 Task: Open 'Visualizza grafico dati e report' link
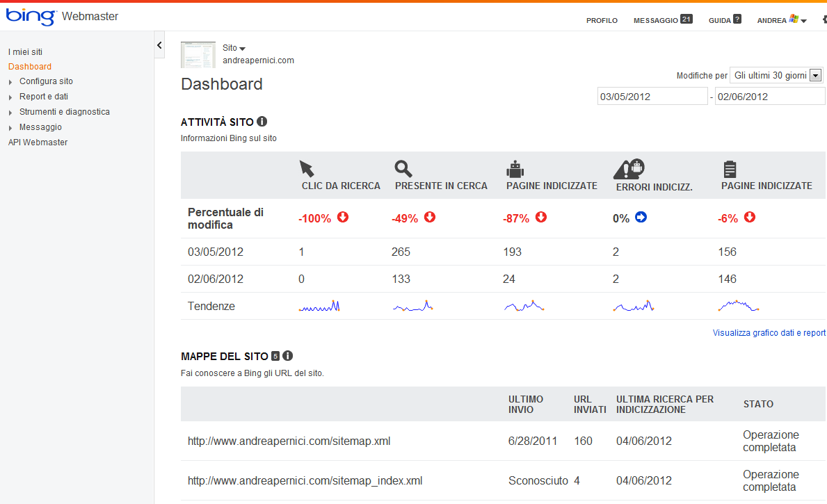click(x=769, y=333)
